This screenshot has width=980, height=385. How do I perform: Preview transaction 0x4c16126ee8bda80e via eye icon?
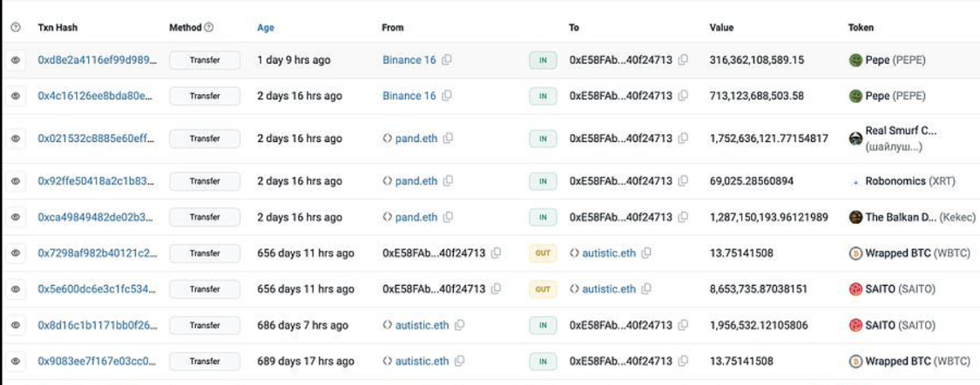(x=16, y=96)
